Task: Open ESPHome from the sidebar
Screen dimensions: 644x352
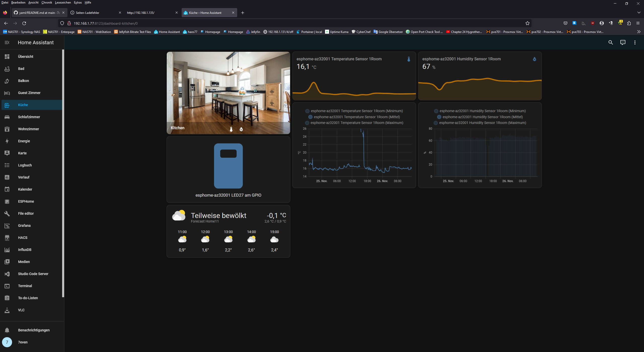Action: click(x=26, y=201)
